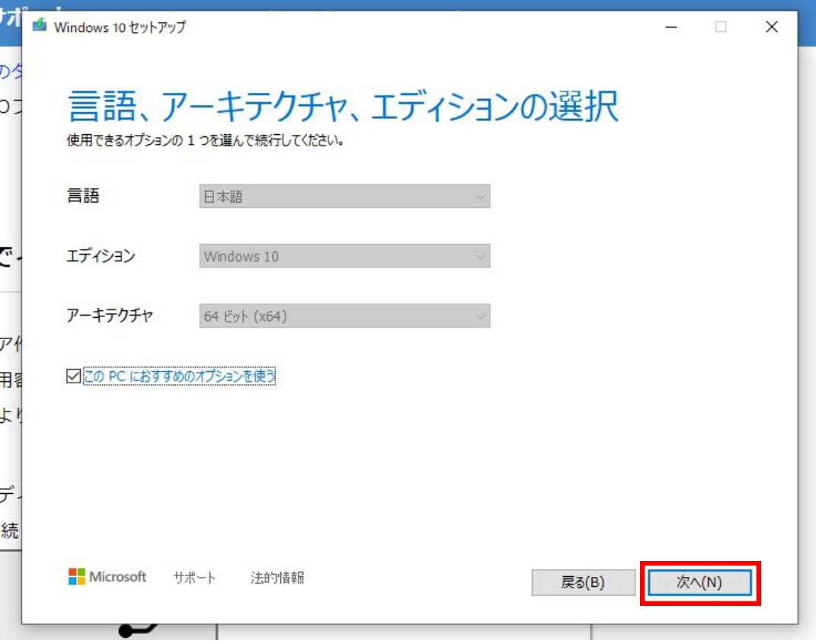Open the サポート link
816x644 pixels.
(194, 578)
